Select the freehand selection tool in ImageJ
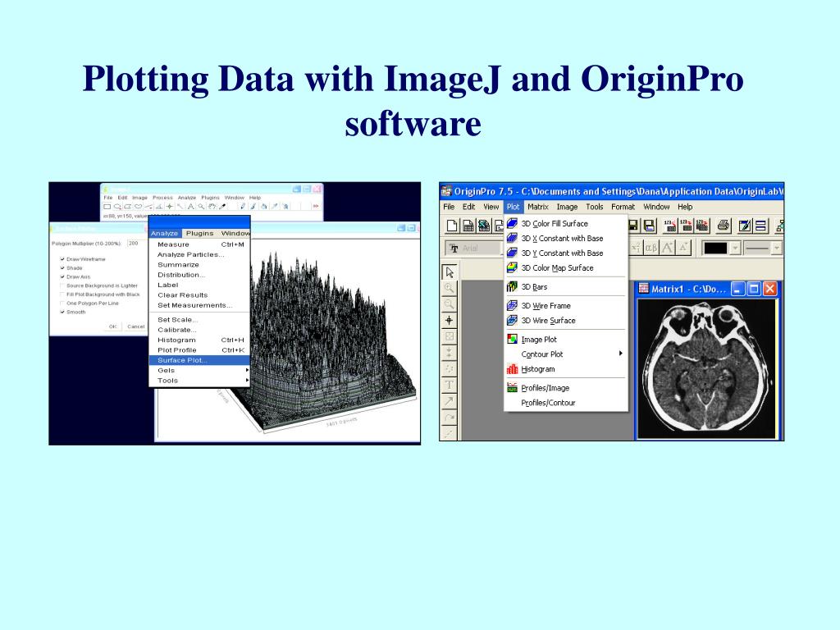840x630 pixels. point(138,206)
